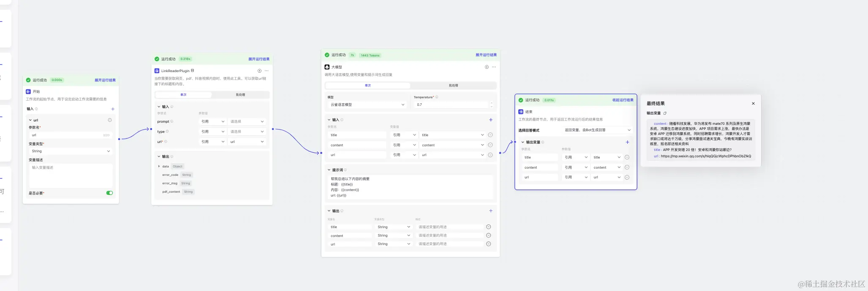Expand run results of 开始 node
868x291 pixels.
105,80
